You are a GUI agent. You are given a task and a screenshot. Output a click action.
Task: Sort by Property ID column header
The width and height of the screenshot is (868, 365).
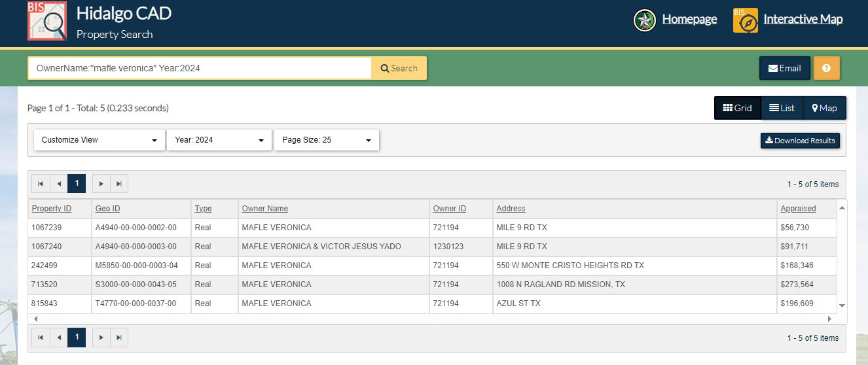coord(52,209)
